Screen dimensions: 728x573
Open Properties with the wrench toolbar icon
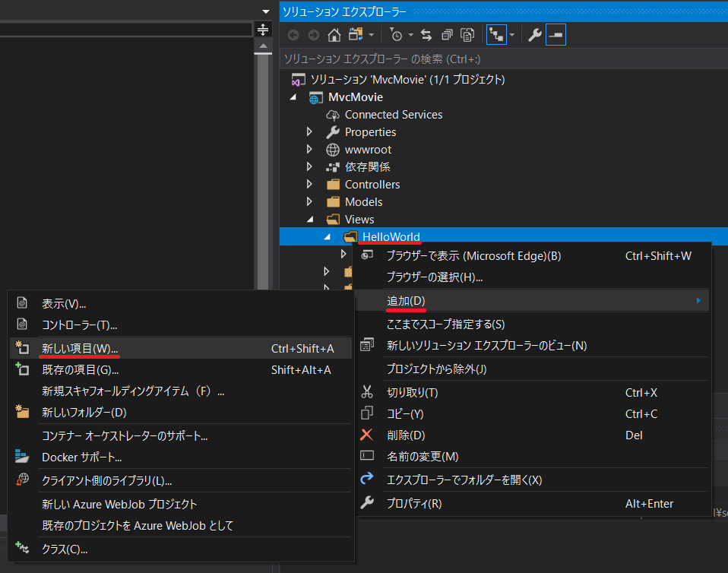[535, 35]
